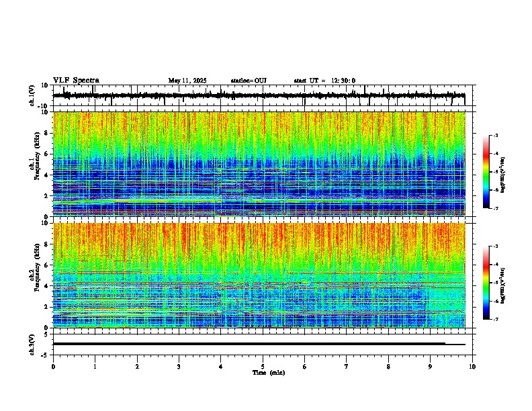Click the time axis tick label "4"
The width and height of the screenshot is (532, 411).
pyautogui.click(x=221, y=367)
